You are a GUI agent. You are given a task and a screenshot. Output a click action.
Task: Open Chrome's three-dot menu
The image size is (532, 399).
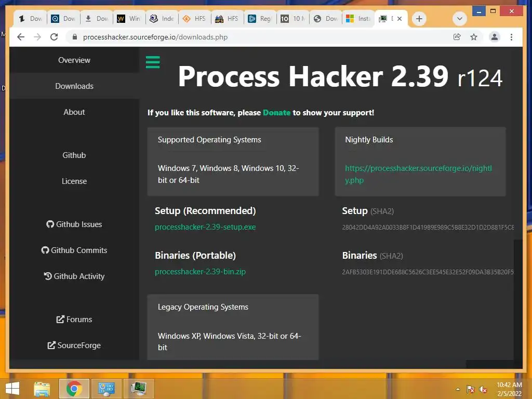tap(511, 37)
